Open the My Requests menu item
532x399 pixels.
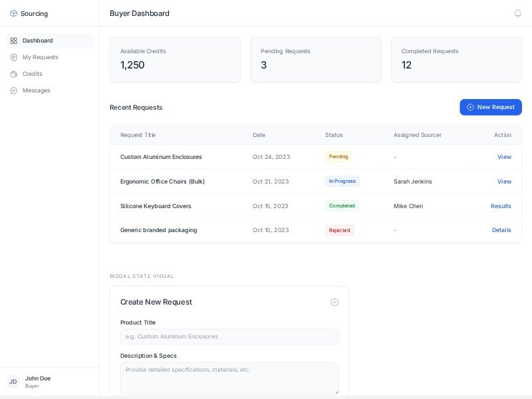[x=41, y=57]
